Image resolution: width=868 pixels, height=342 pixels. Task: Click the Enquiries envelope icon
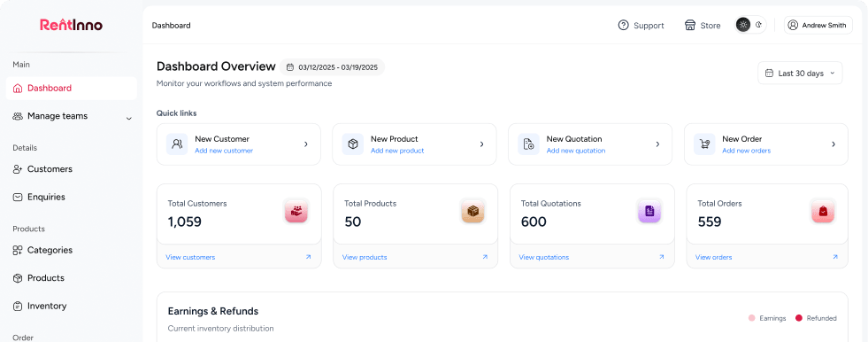click(x=18, y=197)
